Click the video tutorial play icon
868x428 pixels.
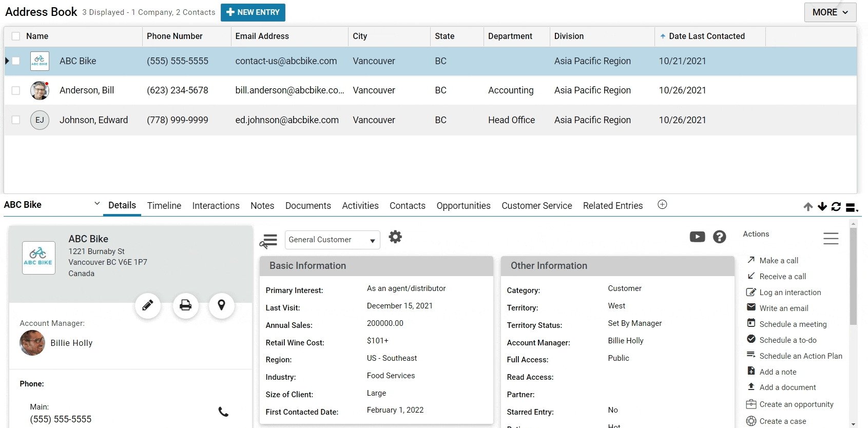(697, 237)
